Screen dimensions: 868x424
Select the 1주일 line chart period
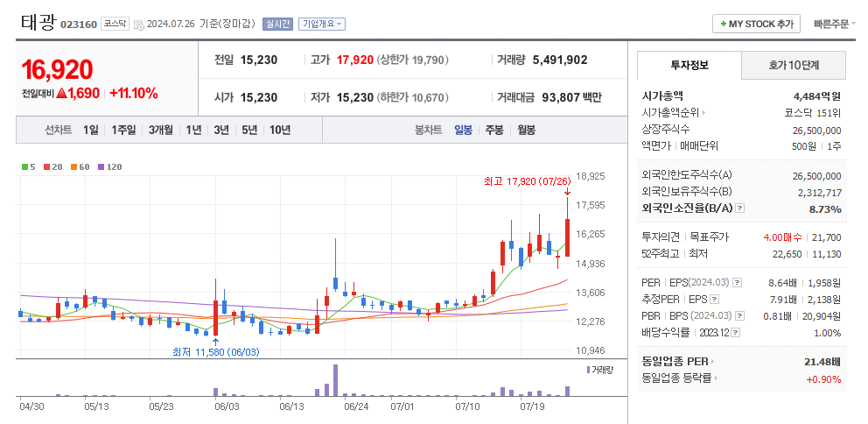point(122,131)
